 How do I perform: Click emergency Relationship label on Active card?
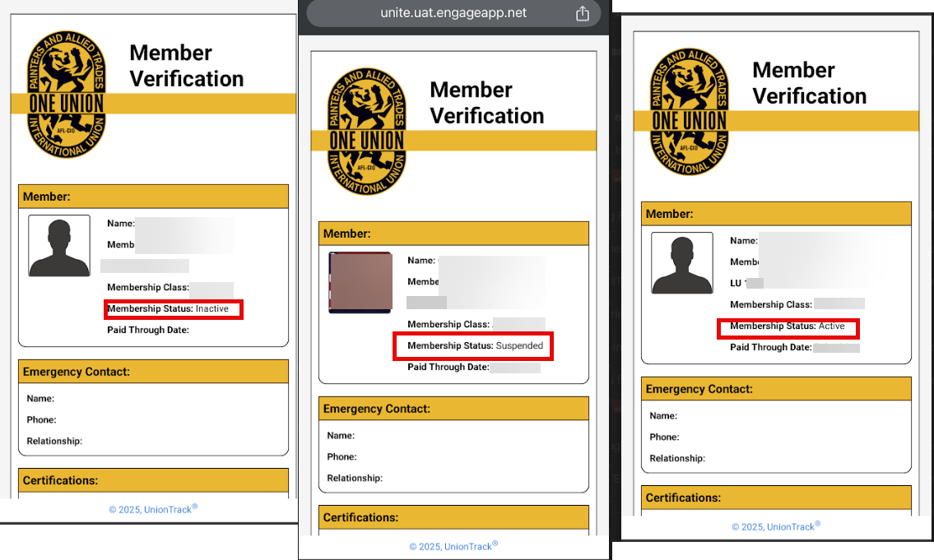(x=677, y=458)
